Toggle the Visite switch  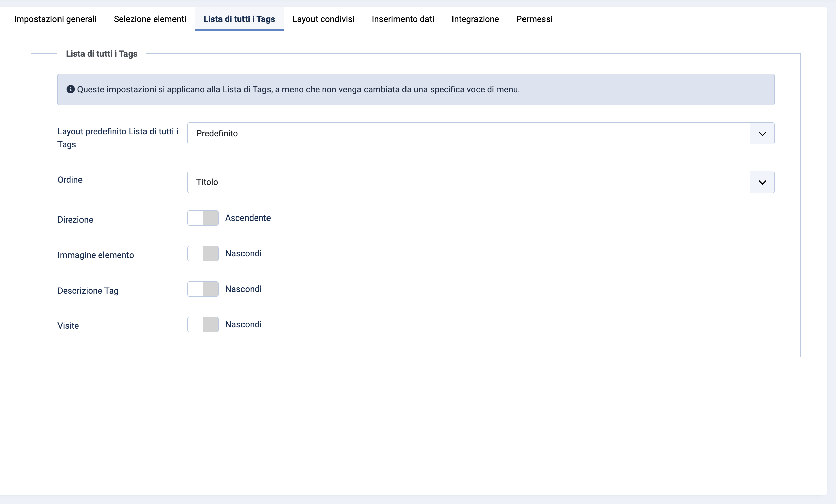[x=203, y=324]
